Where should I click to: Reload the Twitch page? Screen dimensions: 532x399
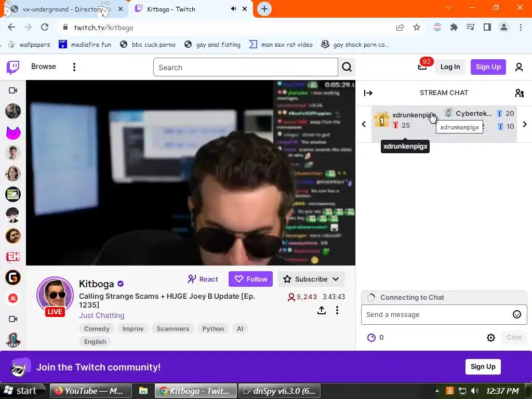[45, 27]
